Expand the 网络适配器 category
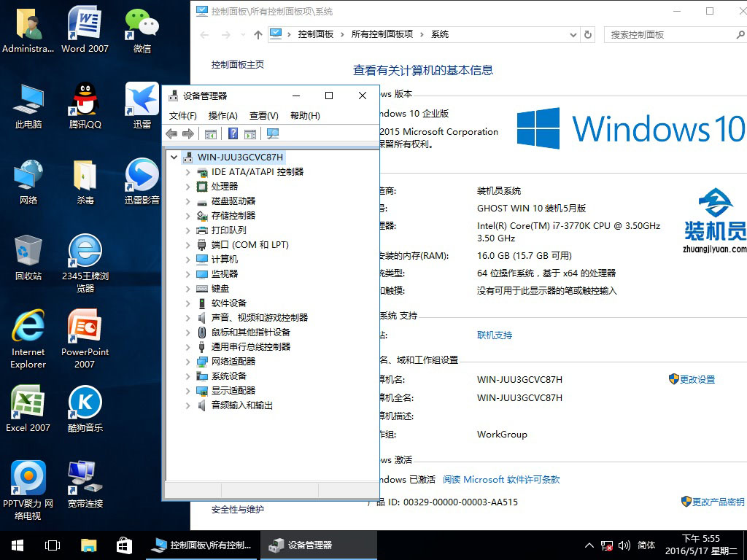Image resolution: width=747 pixels, height=560 pixels. pos(187,362)
